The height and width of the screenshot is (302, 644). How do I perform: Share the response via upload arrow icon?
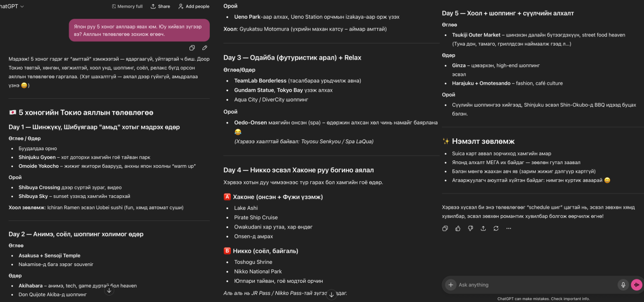click(x=483, y=229)
